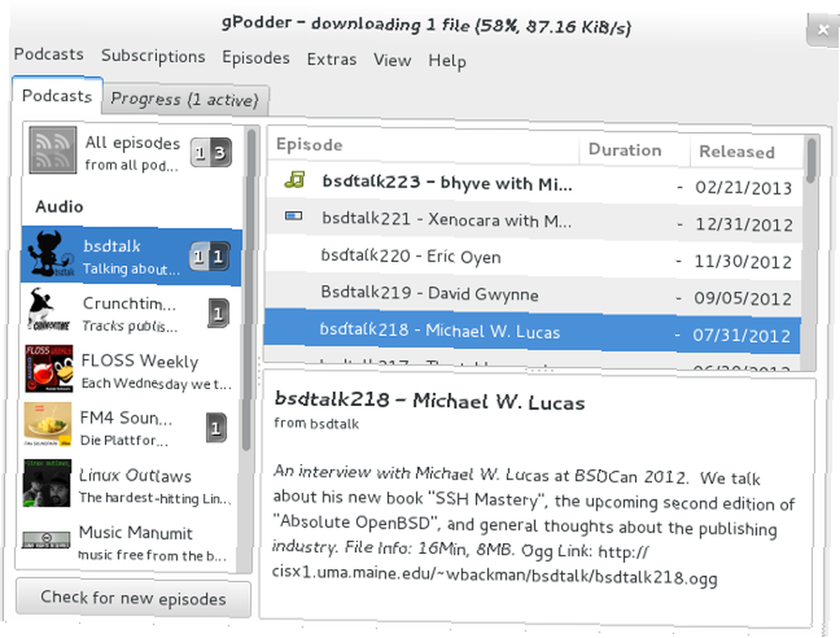The height and width of the screenshot is (638, 840).
Task: Select episode bsdtalk223 - bhyve
Action: tap(534, 184)
